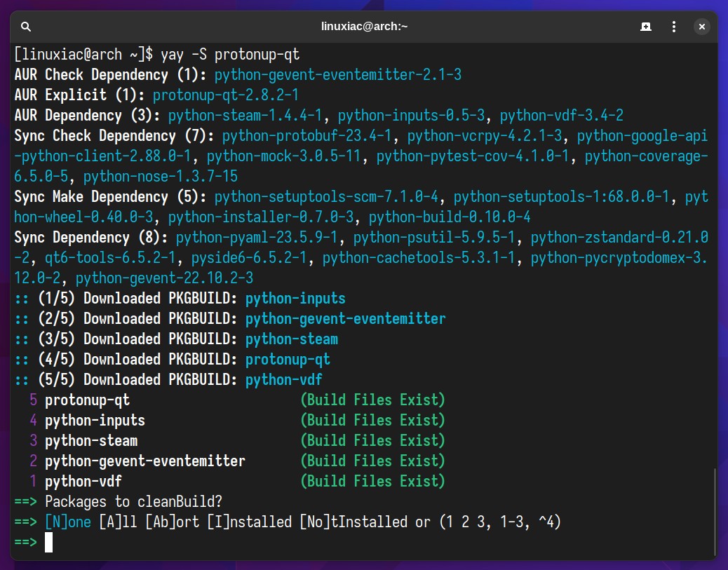The image size is (728, 570).
Task: Click python-vcrpy-4.2.1-3 package text
Action: (x=485, y=136)
